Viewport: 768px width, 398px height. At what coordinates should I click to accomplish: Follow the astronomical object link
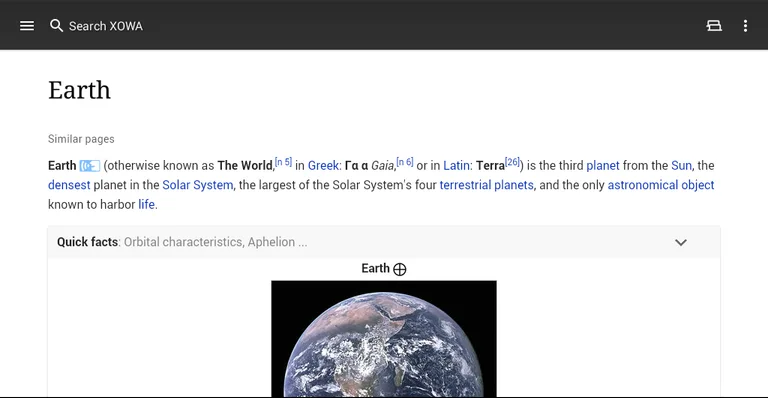coord(661,185)
